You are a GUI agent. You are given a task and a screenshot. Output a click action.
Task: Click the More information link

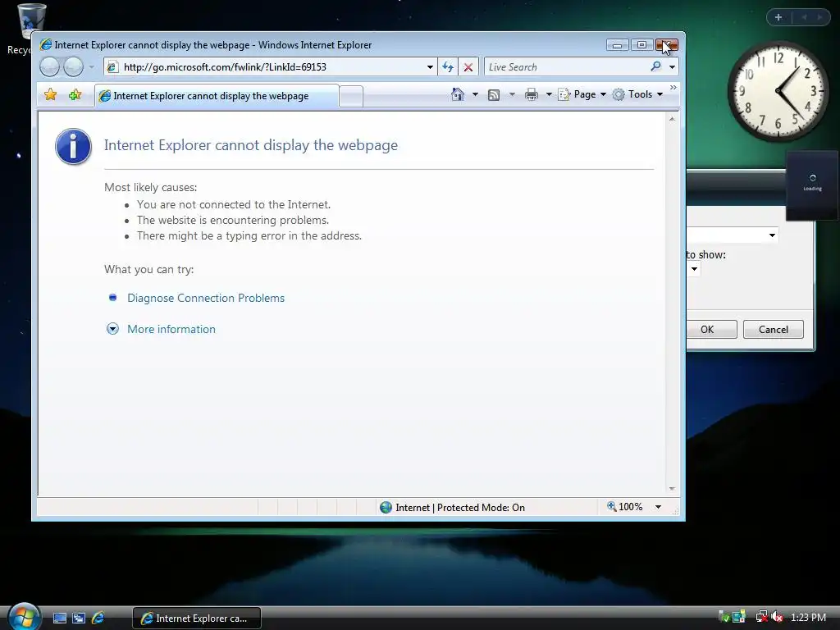point(171,329)
